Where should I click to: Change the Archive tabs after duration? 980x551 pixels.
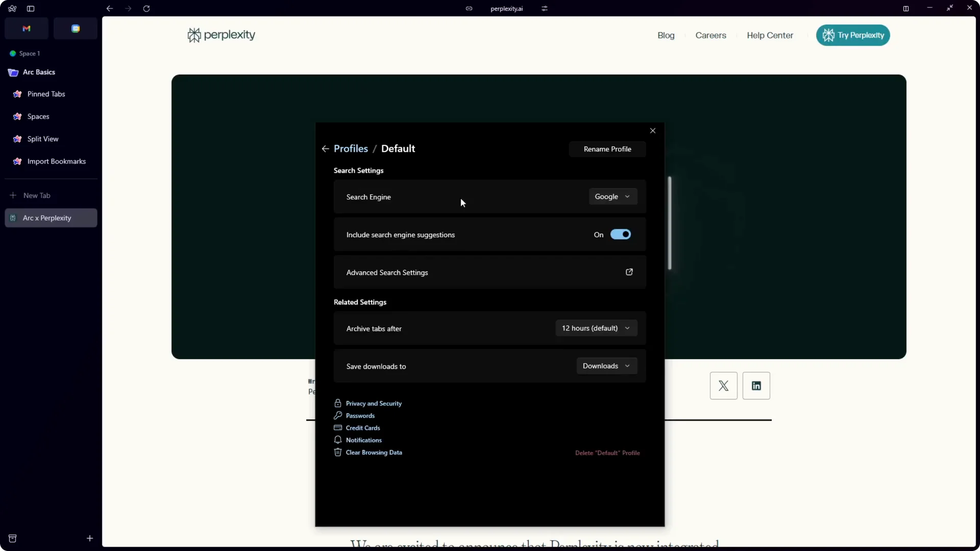596,328
